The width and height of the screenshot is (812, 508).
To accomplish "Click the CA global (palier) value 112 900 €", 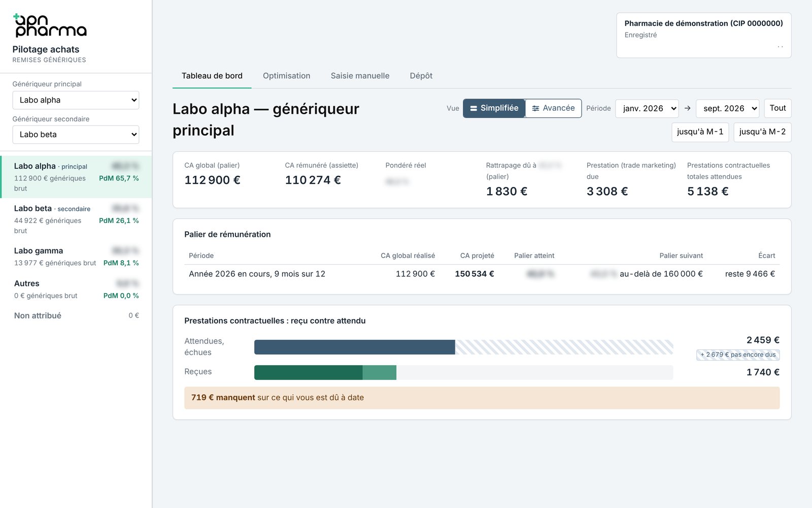I will click(x=212, y=180).
